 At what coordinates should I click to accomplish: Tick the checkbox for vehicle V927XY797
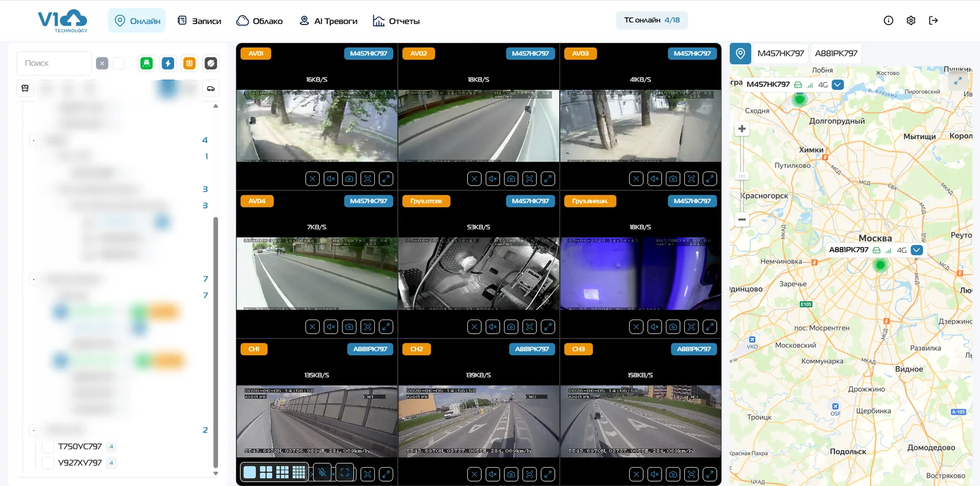[x=47, y=463]
